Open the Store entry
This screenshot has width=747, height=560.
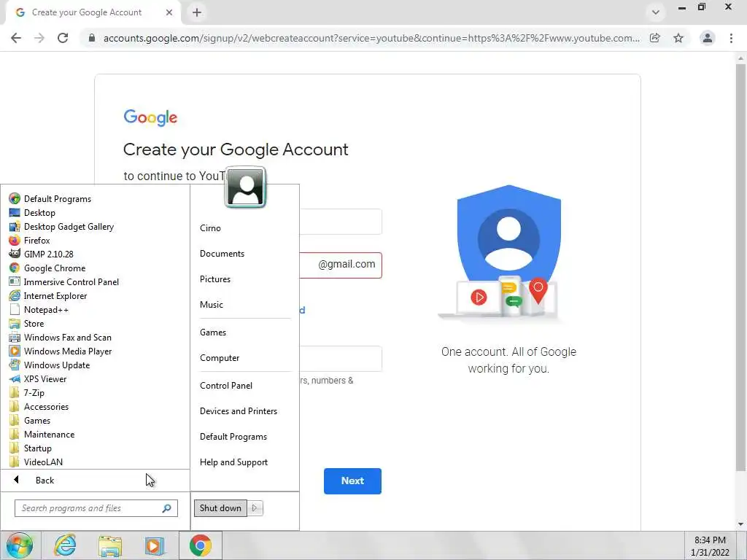click(x=26, y=323)
